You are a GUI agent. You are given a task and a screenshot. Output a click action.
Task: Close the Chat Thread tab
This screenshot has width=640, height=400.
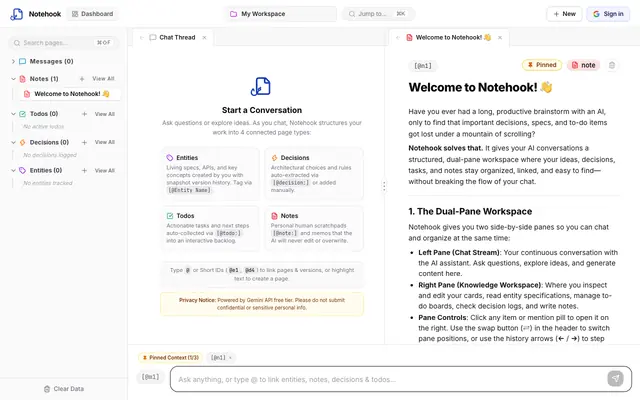(x=204, y=38)
